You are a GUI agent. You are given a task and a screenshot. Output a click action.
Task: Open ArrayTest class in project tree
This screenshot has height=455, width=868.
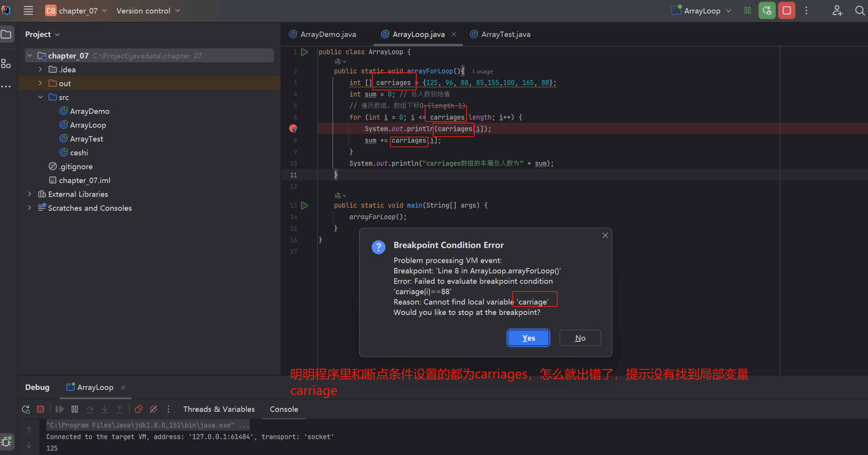tap(87, 139)
